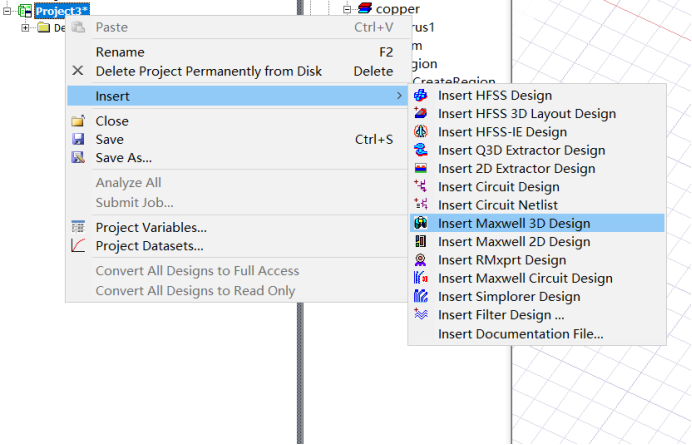Choose Insert Q3D Extractor Design
Viewport: 692px width, 445px height.
pos(537,150)
